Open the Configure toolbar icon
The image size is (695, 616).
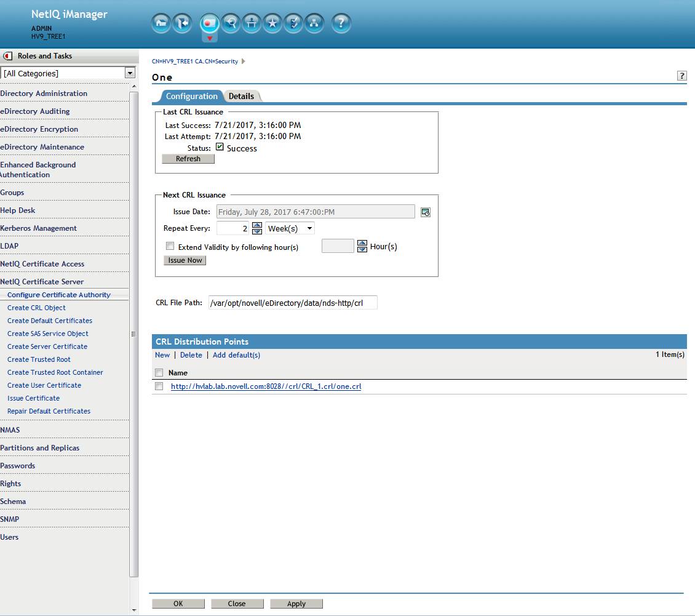click(252, 23)
